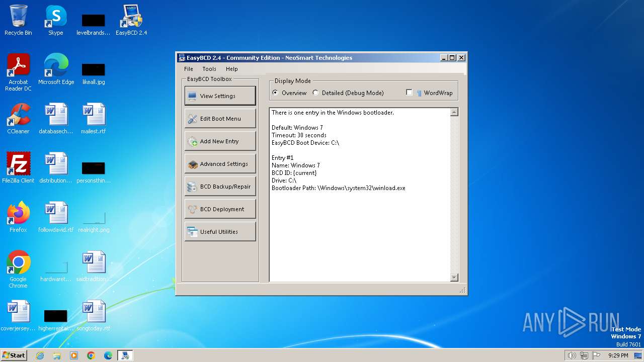Select the Skype desktop shortcut
The height and width of the screenshot is (362, 644).
[x=56, y=20]
